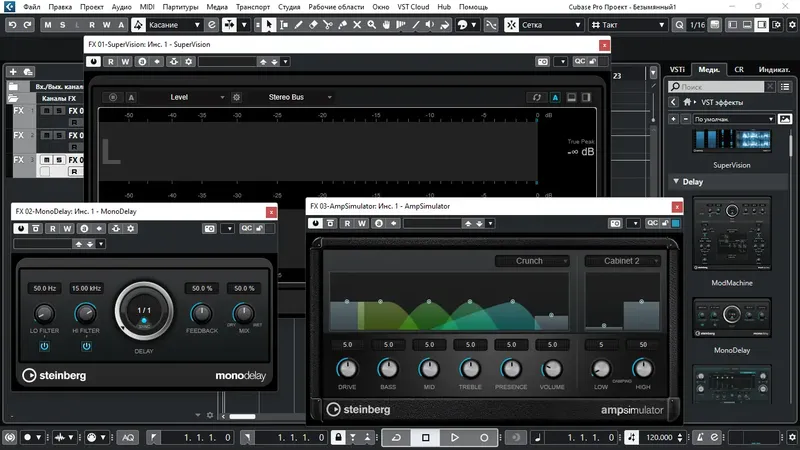
Task: Click the Undo arrow in the main toolbar
Action: coord(13,24)
